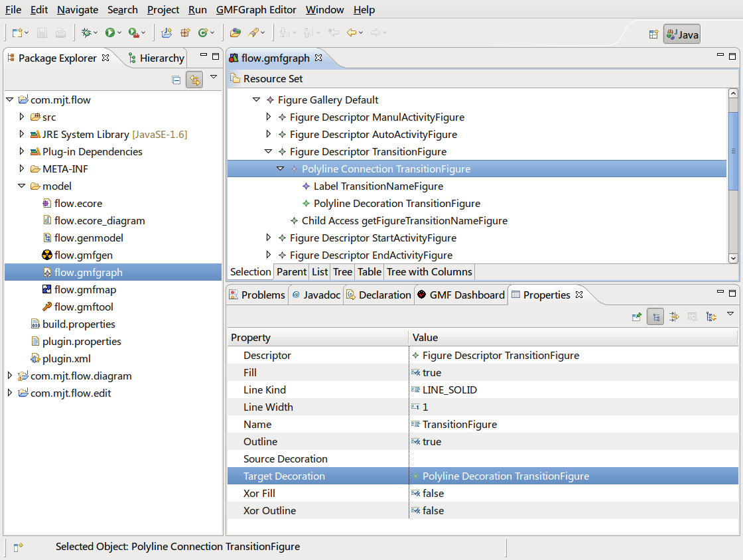The image size is (743, 560).
Task: Click the green Run button in toolbar
Action: point(109,33)
